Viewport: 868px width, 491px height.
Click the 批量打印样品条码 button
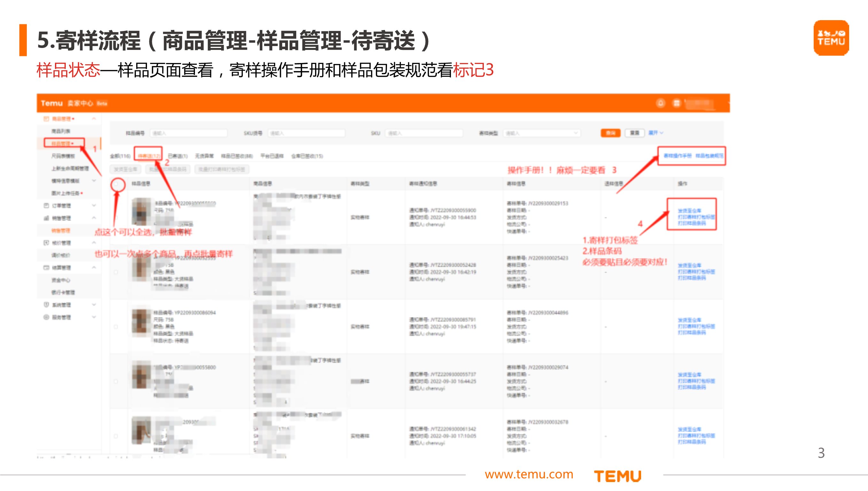tap(168, 169)
